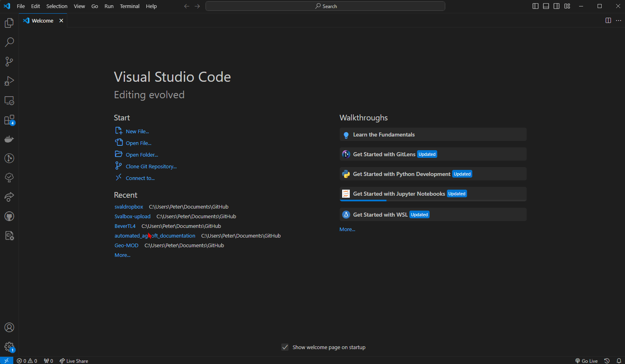Open the File menu
This screenshot has height=364, width=625.
(x=21, y=6)
